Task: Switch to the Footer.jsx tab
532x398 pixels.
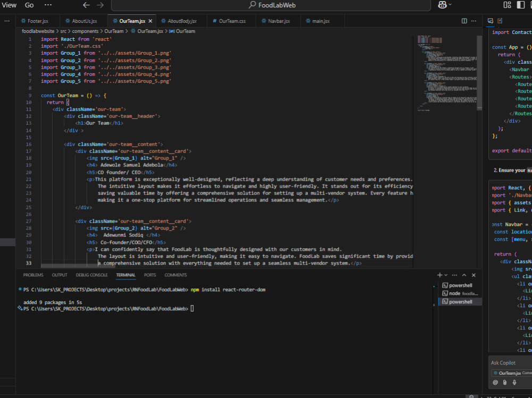Action: tap(38, 21)
